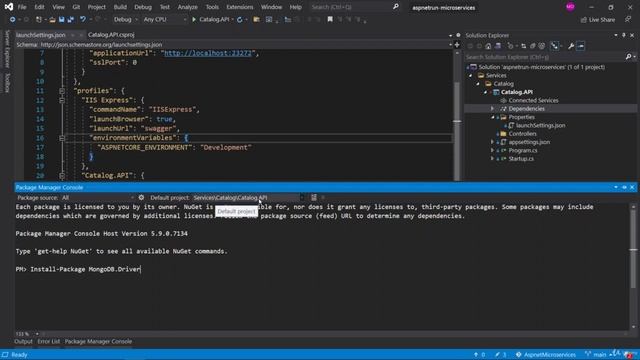This screenshot has width=640, height=360.
Task: Click the Navigate Backward circle icon
Action: 13,19
